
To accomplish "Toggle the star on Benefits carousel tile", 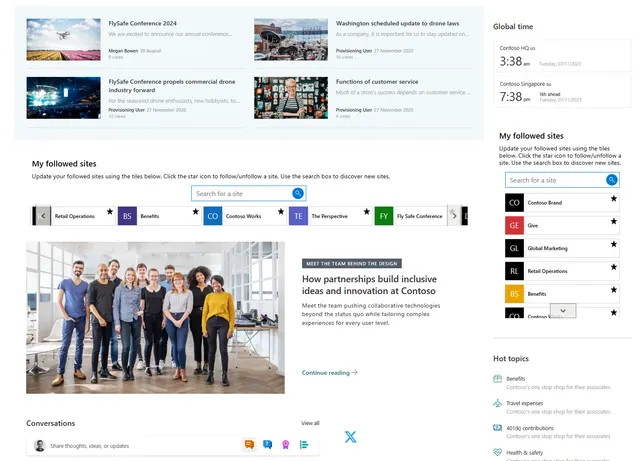I will [x=196, y=212].
